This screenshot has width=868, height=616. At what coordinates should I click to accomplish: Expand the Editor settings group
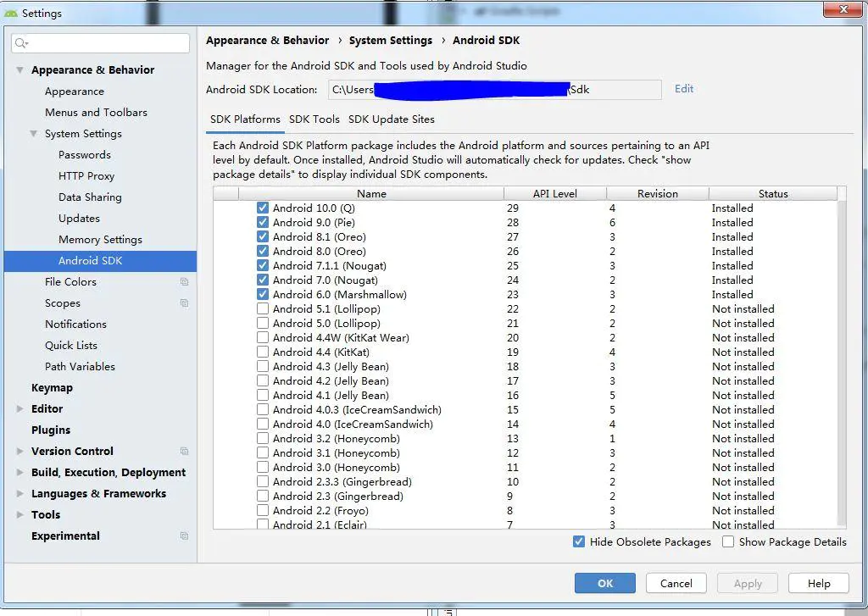(x=20, y=409)
